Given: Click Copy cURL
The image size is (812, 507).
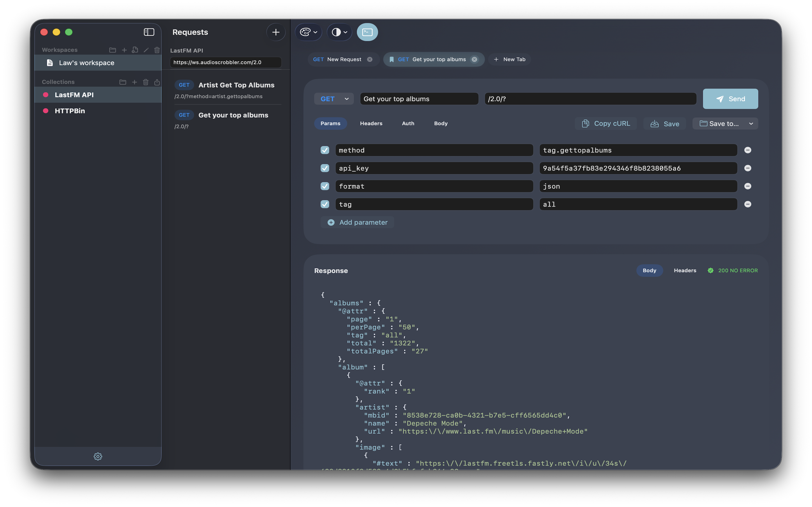Looking at the screenshot, I should click(606, 123).
